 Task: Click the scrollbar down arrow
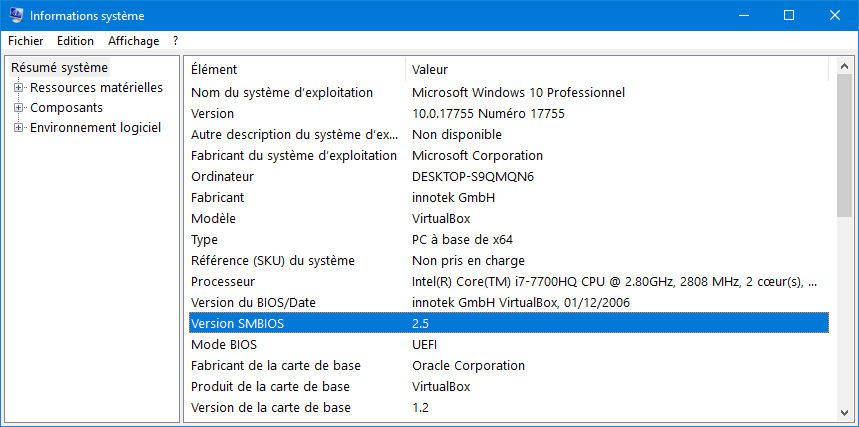coord(844,412)
